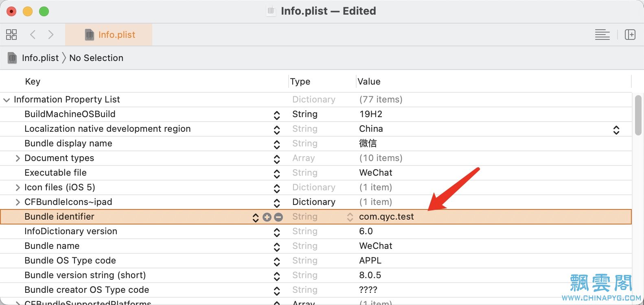The width and height of the screenshot is (644, 305).
Task: Select the Bundle creator OS Type code key
Action: point(87,290)
